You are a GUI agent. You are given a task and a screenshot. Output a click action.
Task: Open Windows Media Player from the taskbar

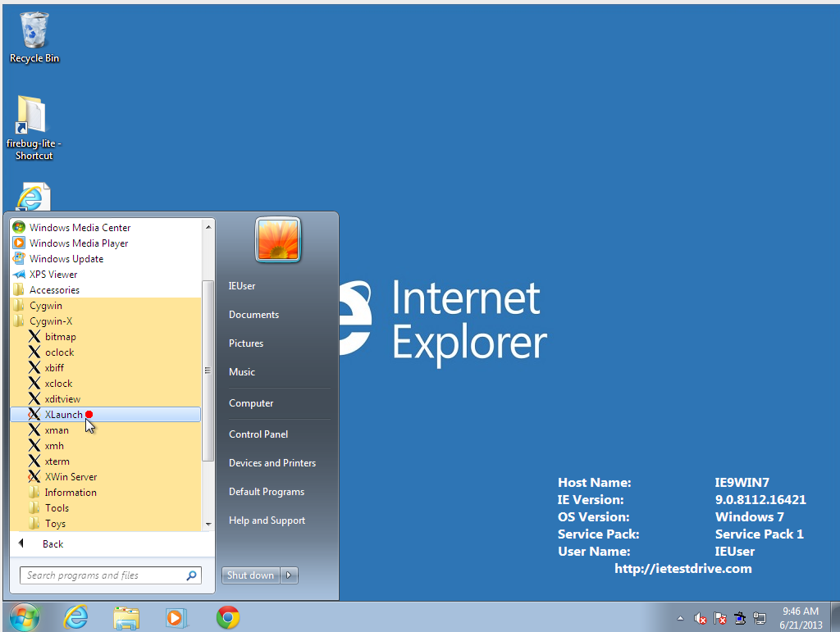tap(176, 617)
